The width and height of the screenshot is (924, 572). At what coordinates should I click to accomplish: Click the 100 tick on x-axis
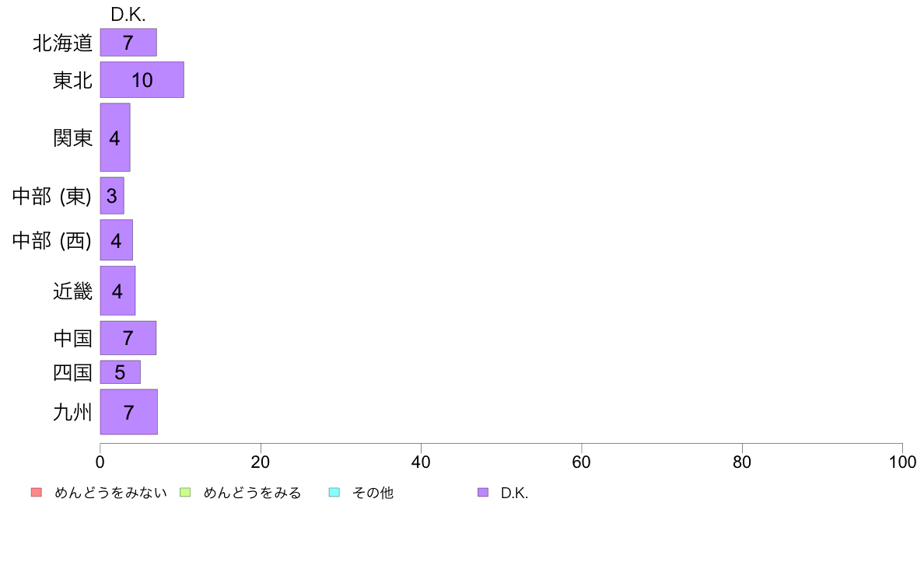902,462
